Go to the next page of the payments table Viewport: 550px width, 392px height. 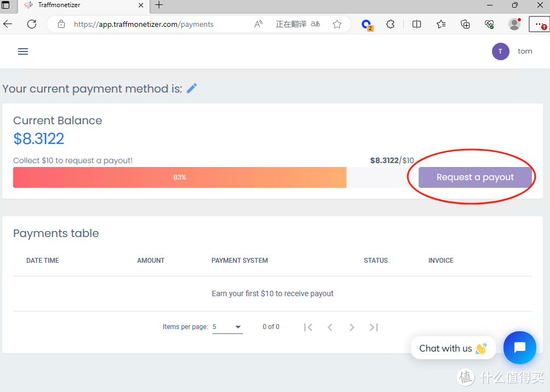pyautogui.click(x=352, y=327)
